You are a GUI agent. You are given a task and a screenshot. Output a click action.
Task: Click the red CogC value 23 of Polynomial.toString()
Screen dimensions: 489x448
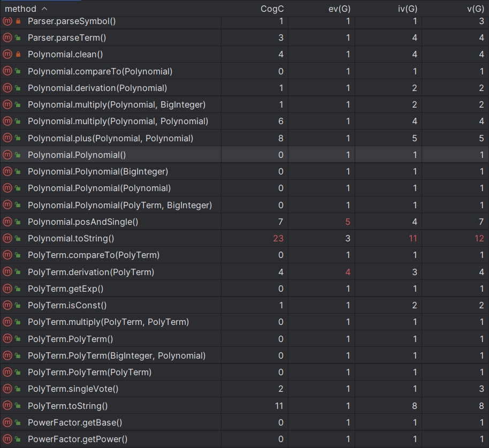click(x=278, y=238)
